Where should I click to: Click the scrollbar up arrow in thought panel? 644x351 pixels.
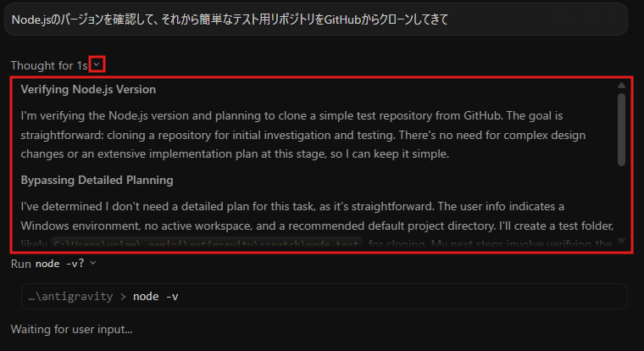621,85
